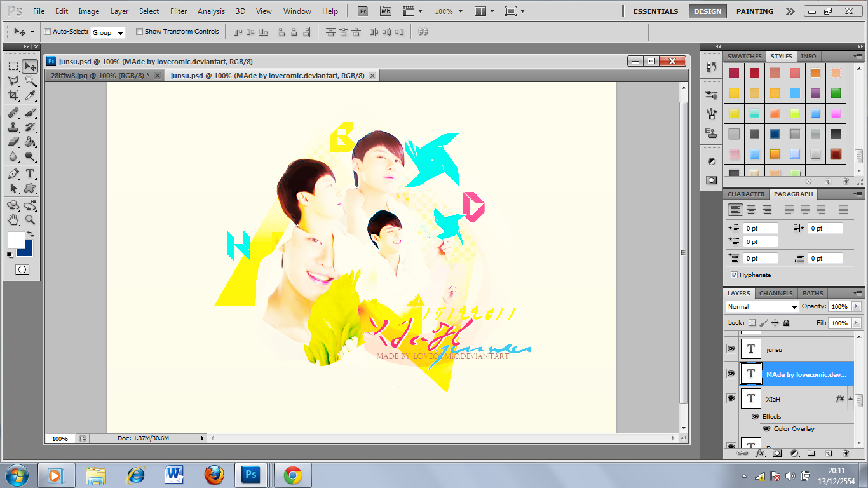The height and width of the screenshot is (488, 868).
Task: Switch to the Painting workspace
Action: click(755, 11)
